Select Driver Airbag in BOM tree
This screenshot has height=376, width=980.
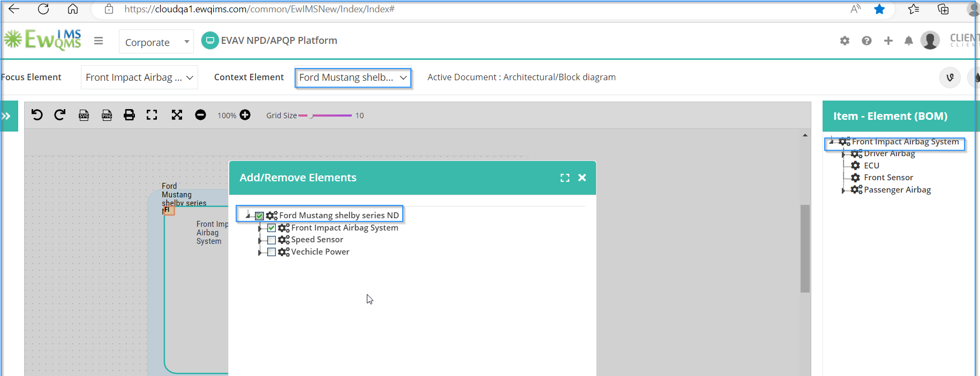tap(889, 154)
